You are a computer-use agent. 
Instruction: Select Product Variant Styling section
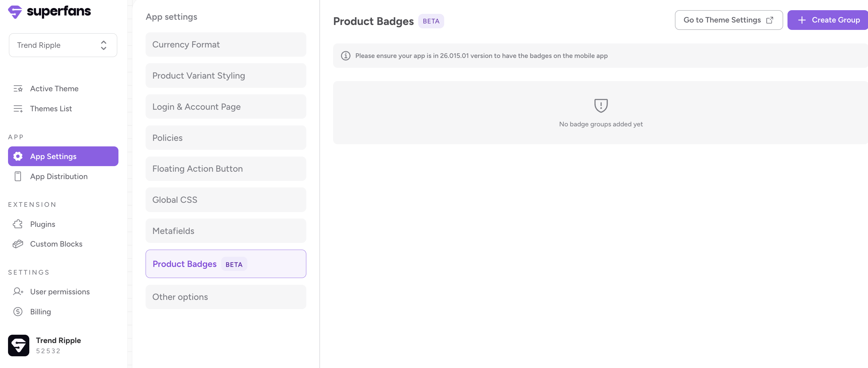(226, 76)
